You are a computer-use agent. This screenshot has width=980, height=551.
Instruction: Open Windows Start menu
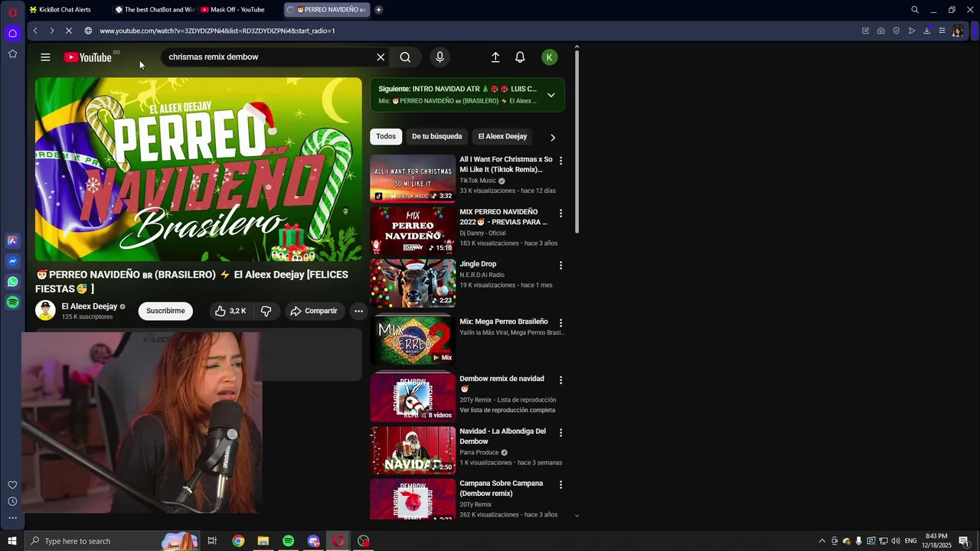11,541
